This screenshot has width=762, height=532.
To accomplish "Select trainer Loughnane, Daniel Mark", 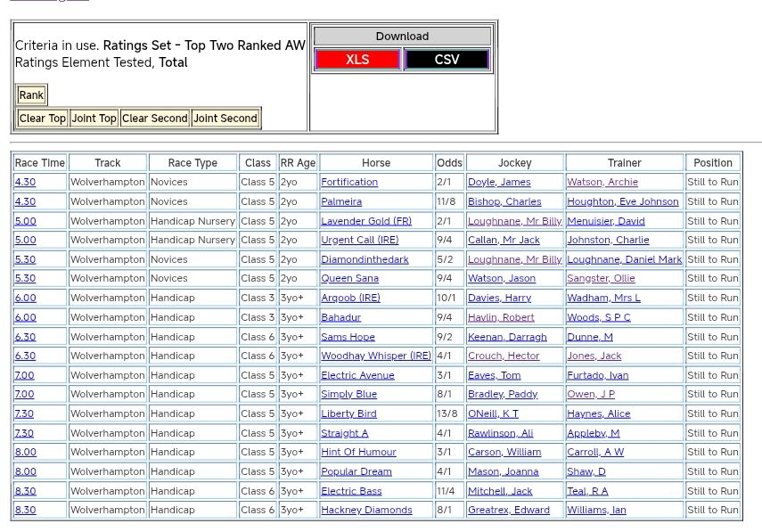I will [624, 259].
